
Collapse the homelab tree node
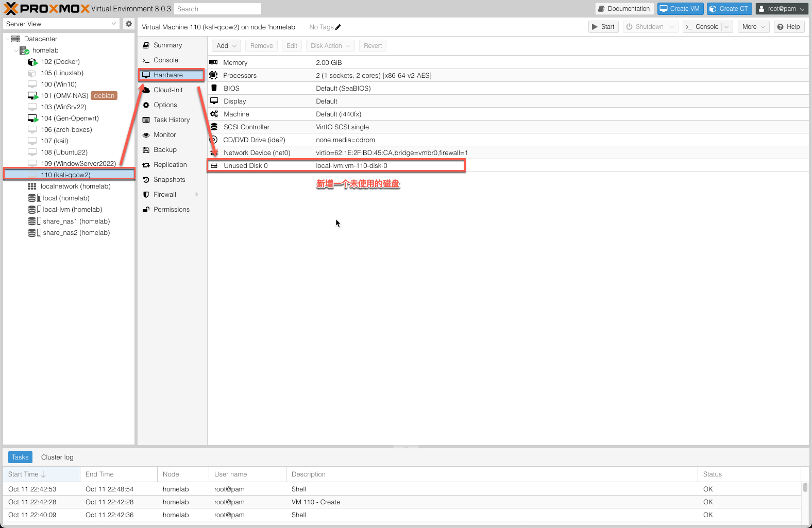[x=15, y=50]
